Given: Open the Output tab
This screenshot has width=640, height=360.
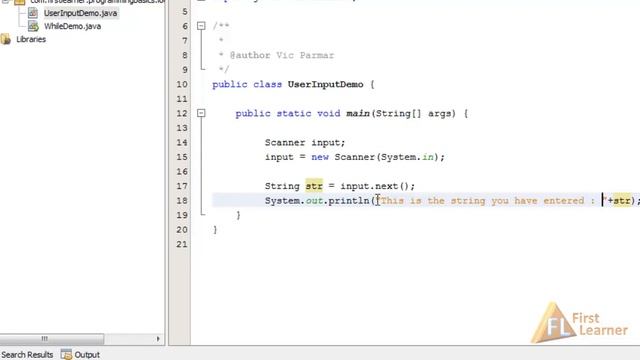Looking at the screenshot, I should click(87, 355).
